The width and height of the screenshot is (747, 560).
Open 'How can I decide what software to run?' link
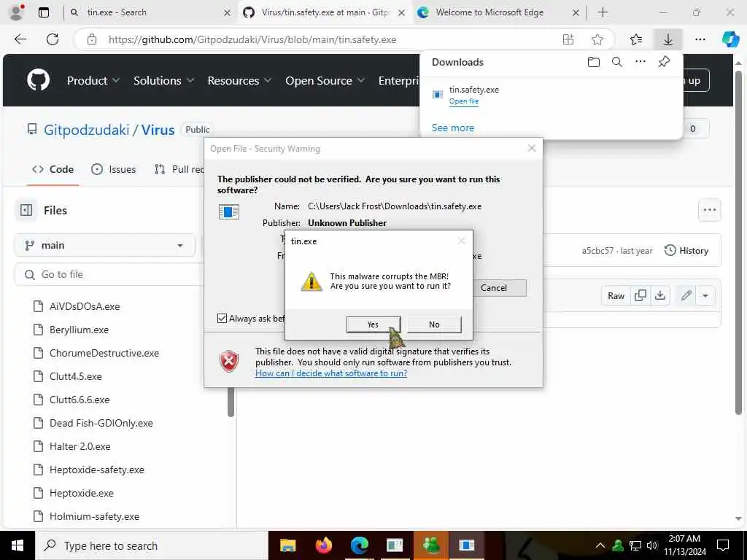[331, 373]
